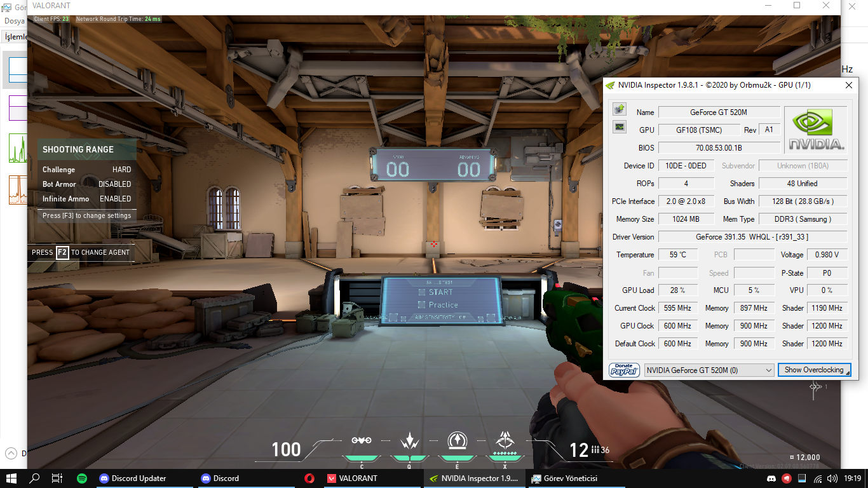Click the Bus Width field 128 Bit

[x=803, y=201]
